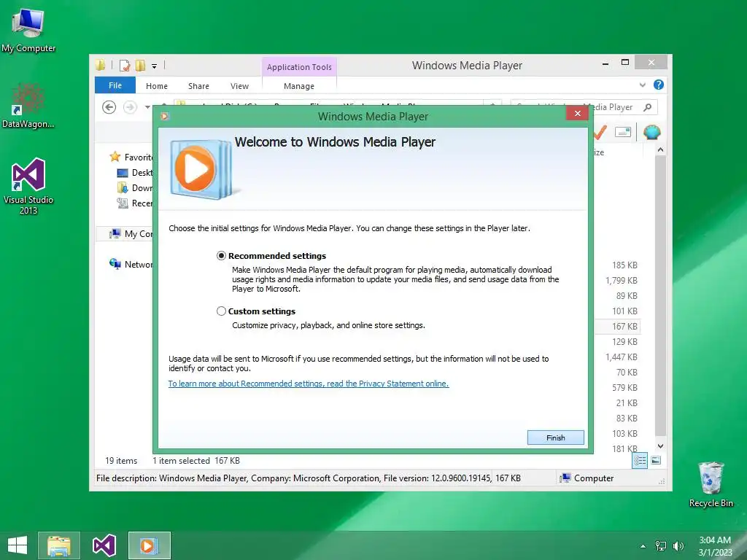The height and width of the screenshot is (560, 747).
Task: Select the Recycle Bin desktop icon
Action: point(711,484)
